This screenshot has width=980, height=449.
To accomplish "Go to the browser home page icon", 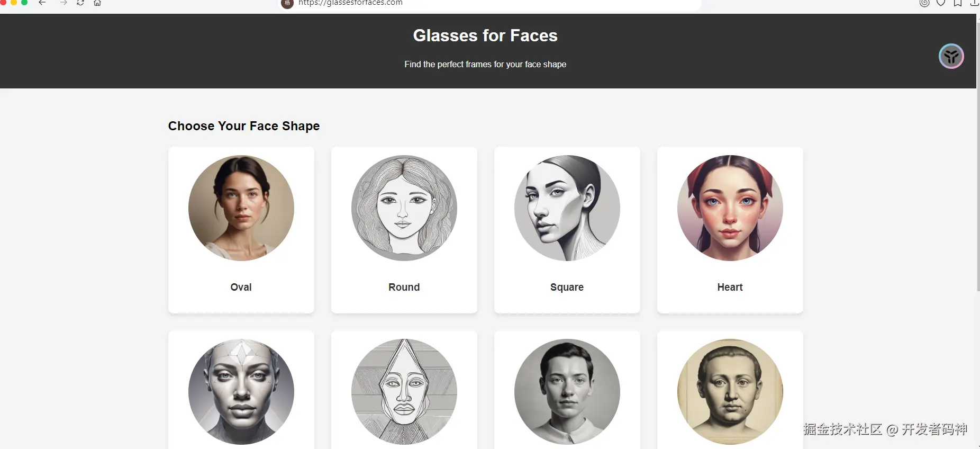I will [x=97, y=3].
